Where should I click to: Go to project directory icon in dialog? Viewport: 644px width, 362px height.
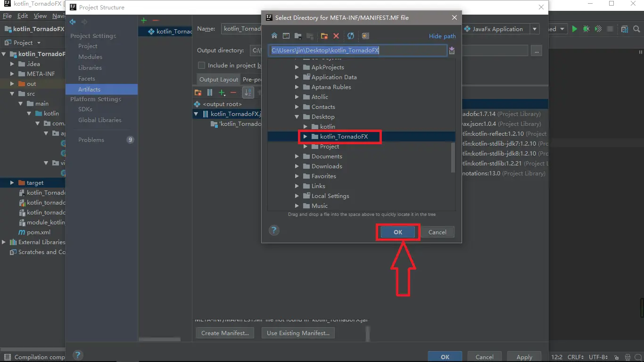pos(298,36)
